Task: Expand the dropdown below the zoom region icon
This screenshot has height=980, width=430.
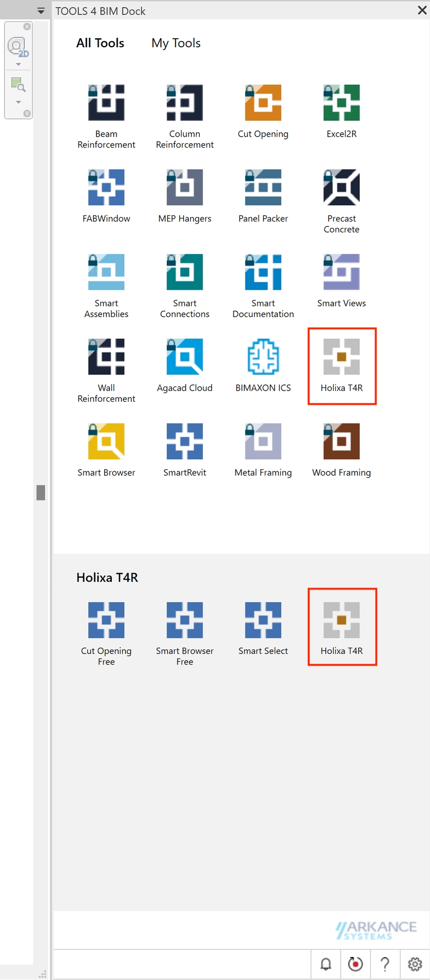Action: coord(19,102)
